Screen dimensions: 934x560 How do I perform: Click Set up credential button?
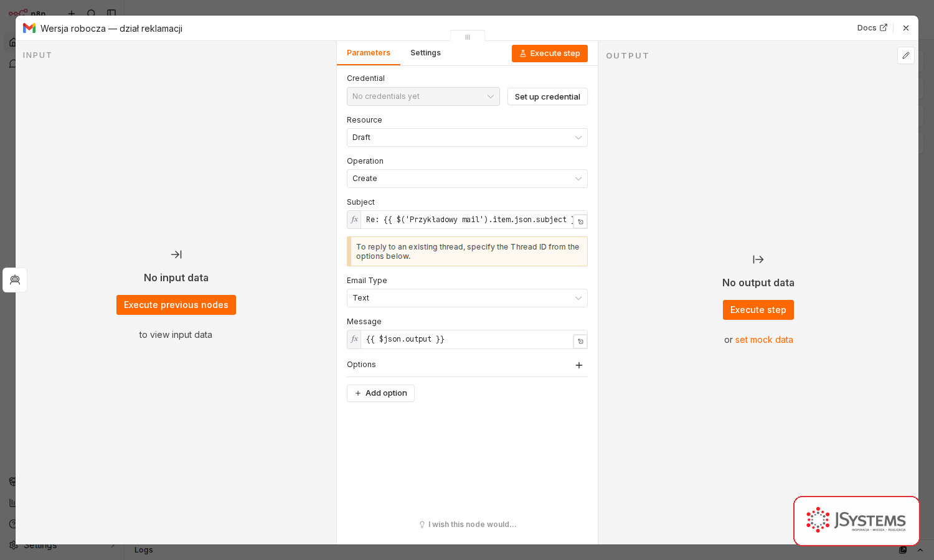[547, 96]
